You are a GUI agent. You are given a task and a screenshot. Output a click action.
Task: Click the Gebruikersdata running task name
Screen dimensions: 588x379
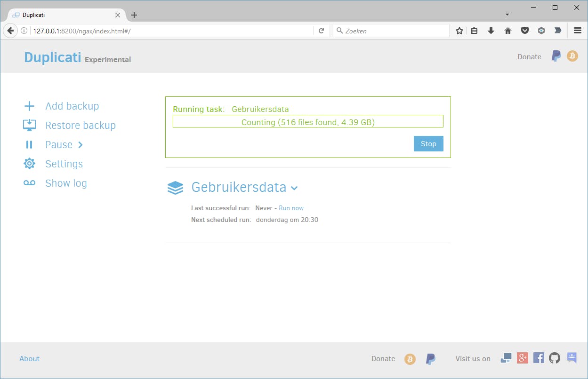click(x=260, y=109)
